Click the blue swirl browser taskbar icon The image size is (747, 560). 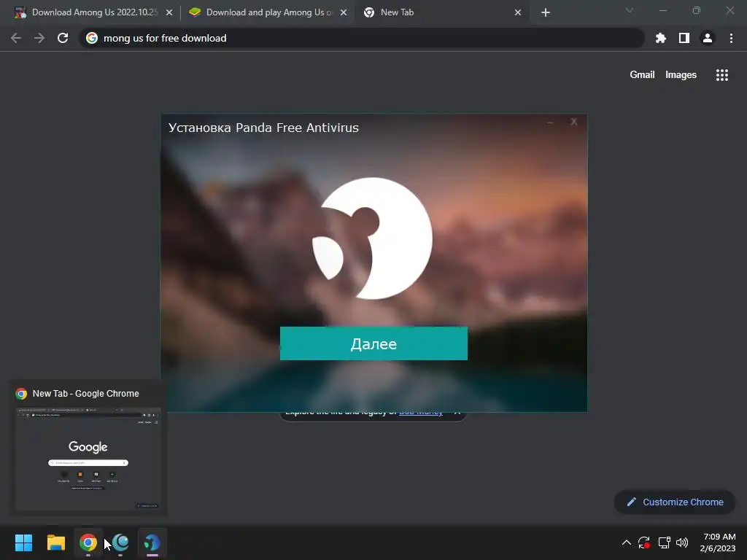pyautogui.click(x=120, y=542)
